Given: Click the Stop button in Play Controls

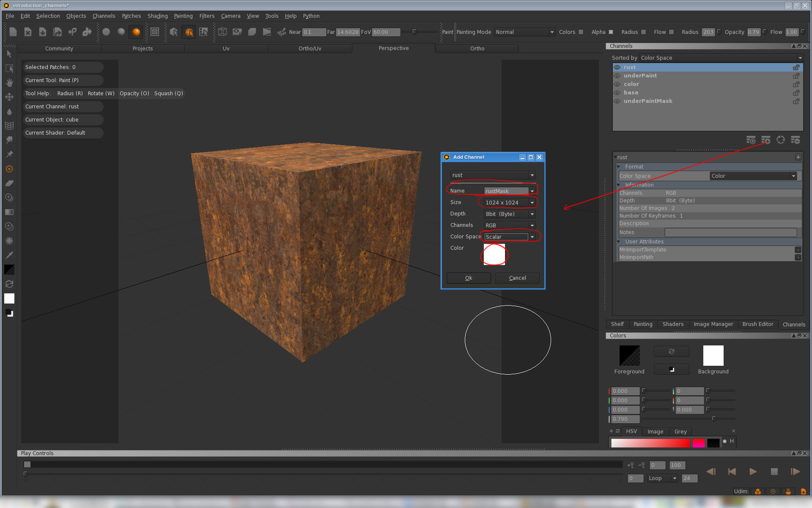Looking at the screenshot, I should pos(774,472).
